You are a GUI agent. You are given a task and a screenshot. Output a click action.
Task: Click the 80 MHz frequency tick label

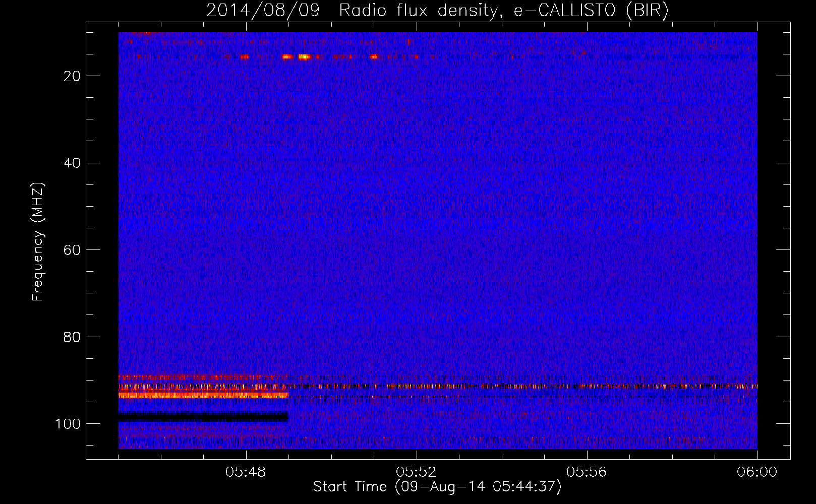72,337
